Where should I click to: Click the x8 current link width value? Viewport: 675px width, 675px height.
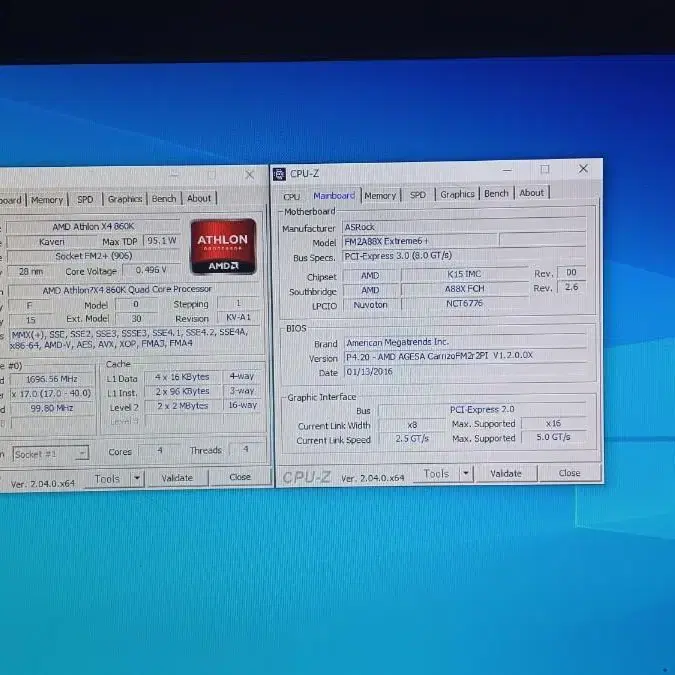click(412, 425)
